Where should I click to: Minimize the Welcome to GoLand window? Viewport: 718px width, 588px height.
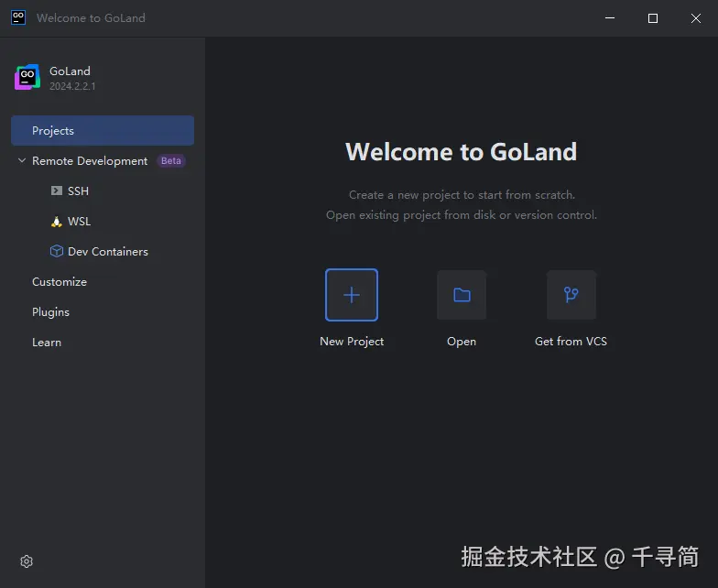pyautogui.click(x=610, y=18)
